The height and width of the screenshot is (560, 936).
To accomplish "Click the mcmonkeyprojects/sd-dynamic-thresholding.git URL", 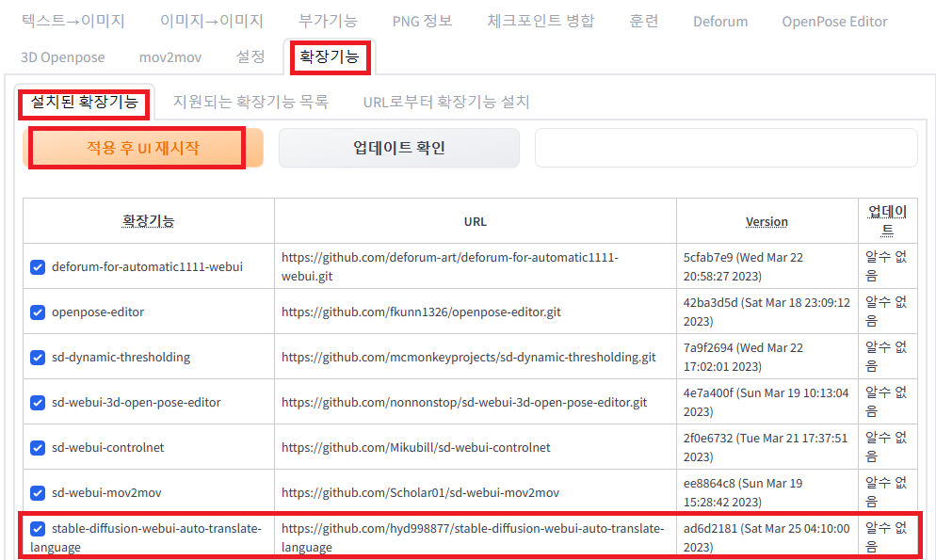I will click(469, 358).
